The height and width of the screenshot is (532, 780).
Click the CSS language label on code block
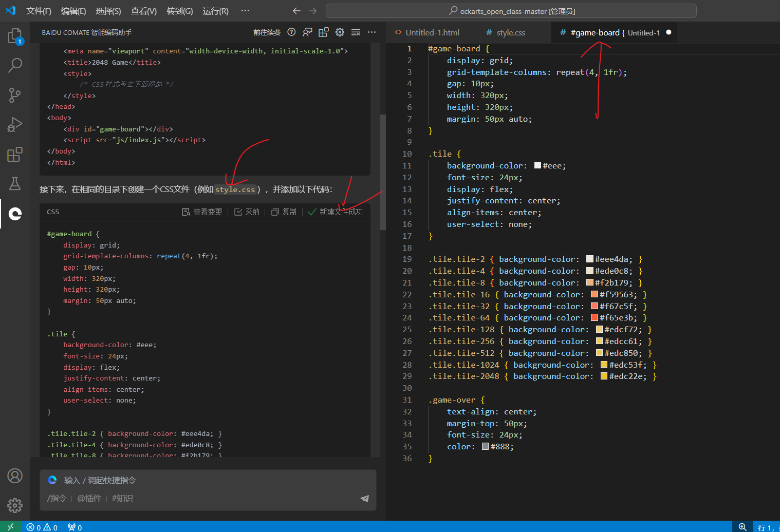coord(53,212)
